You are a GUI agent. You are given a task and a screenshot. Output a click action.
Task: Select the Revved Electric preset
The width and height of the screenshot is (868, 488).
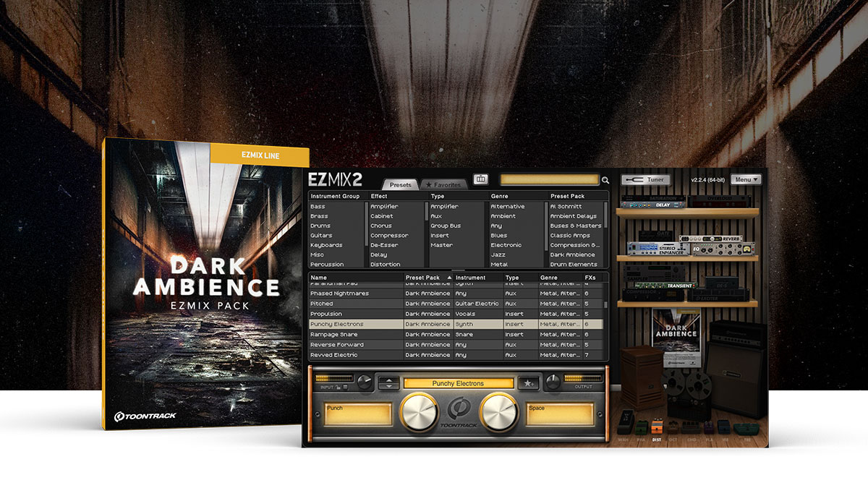pyautogui.click(x=456, y=355)
